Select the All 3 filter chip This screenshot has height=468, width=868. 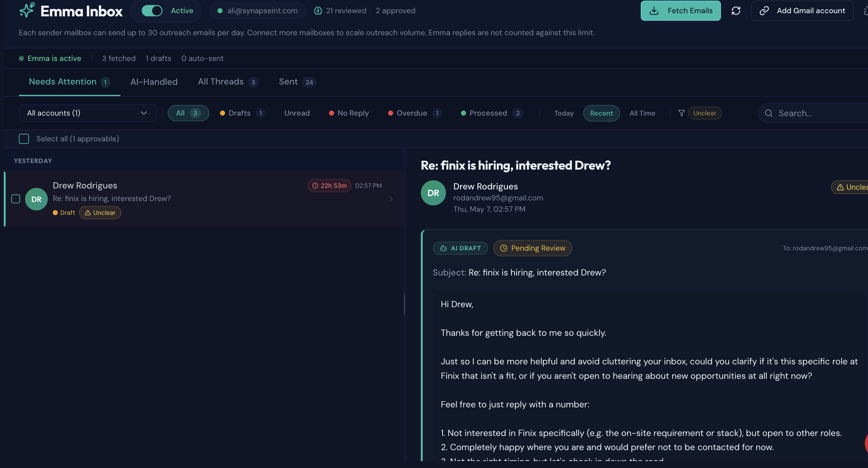(x=188, y=113)
